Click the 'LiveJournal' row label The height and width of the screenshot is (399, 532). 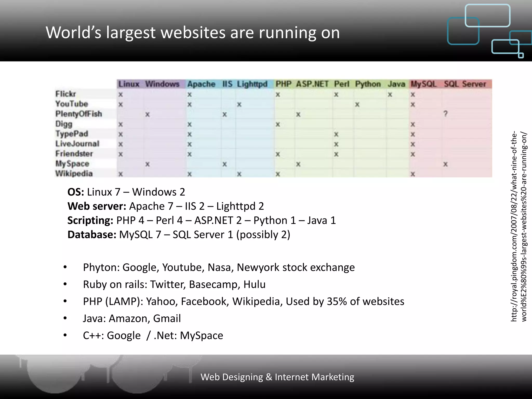tap(77, 144)
